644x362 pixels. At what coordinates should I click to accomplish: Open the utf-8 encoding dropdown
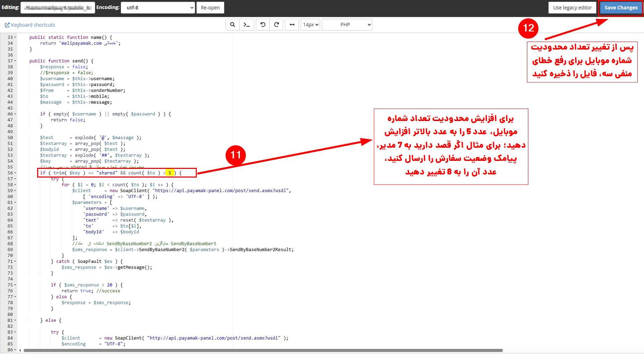pyautogui.click(x=158, y=7)
